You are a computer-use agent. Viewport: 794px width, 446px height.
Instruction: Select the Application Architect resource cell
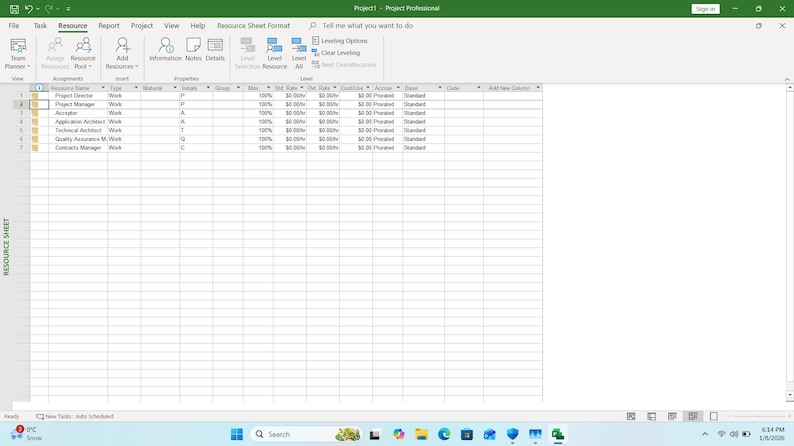tap(78, 121)
